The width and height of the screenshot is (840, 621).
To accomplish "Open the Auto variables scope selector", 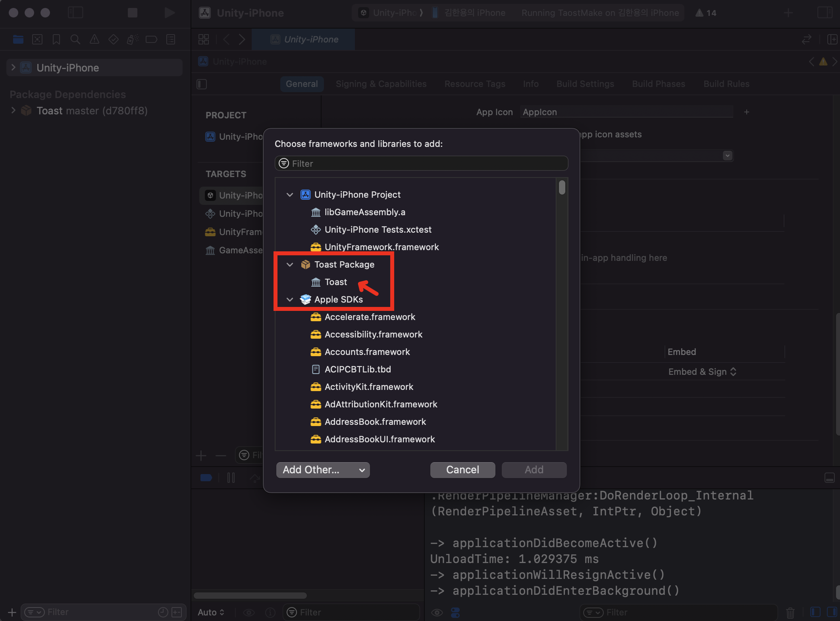I will 211,612.
